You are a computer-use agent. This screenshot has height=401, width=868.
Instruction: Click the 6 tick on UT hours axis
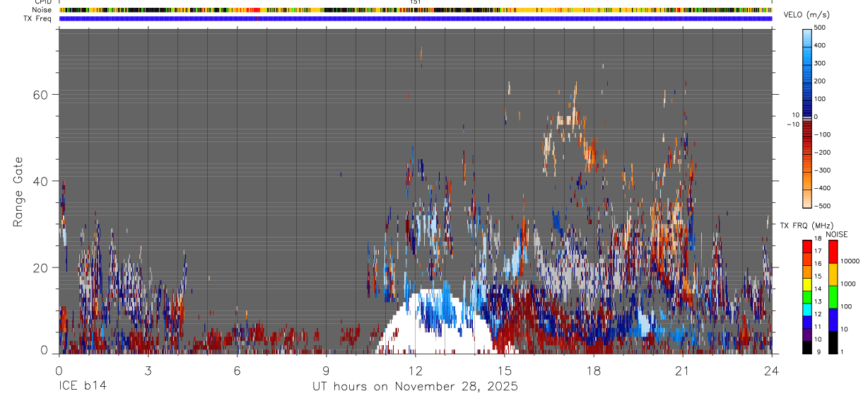[x=237, y=370]
